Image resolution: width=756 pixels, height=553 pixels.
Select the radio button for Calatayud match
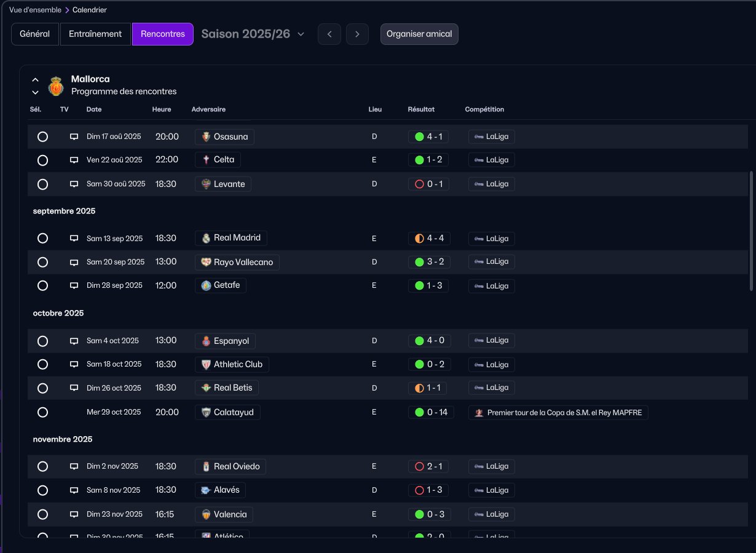coord(42,412)
